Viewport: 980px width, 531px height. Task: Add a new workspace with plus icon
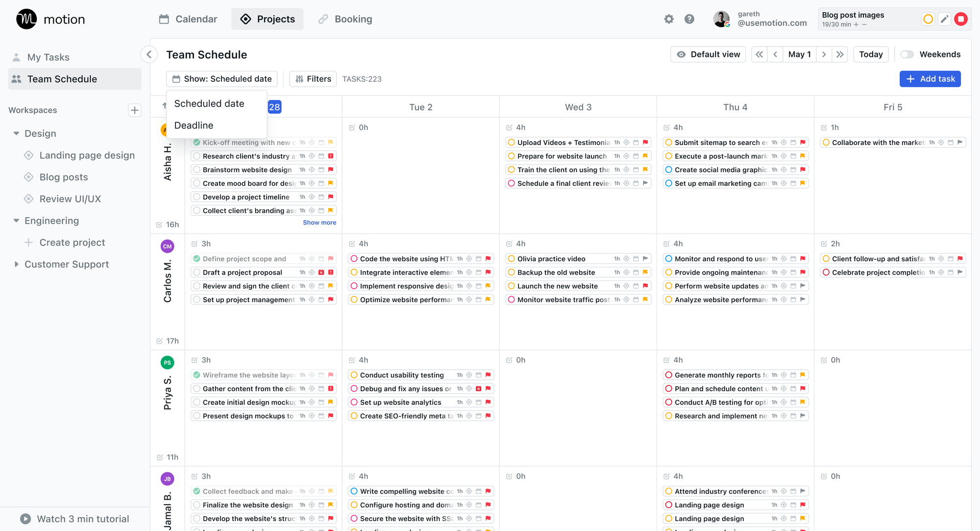[135, 110]
